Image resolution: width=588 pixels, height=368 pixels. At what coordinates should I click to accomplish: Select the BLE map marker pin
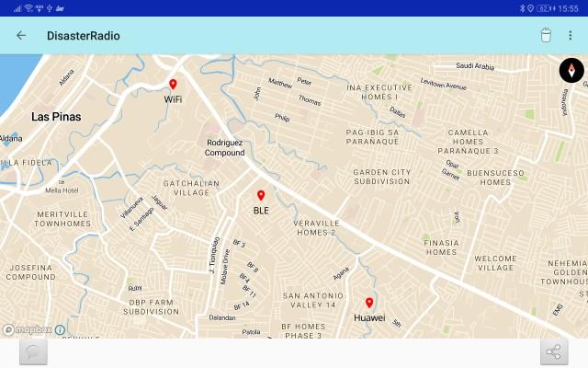pos(261,196)
